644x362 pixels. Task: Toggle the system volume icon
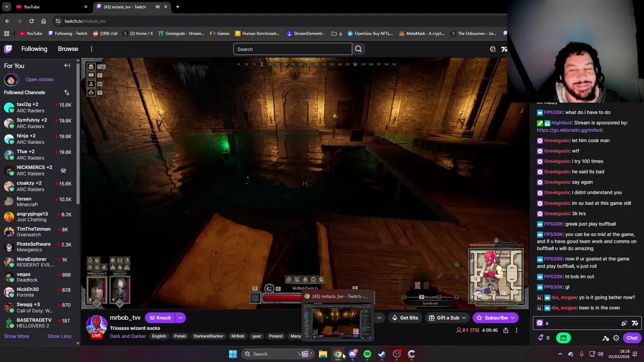click(x=601, y=354)
